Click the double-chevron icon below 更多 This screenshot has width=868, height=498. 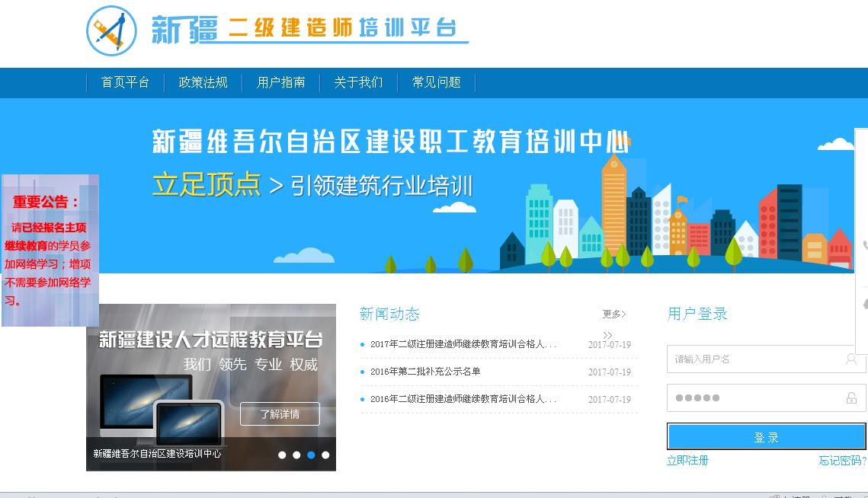click(607, 335)
